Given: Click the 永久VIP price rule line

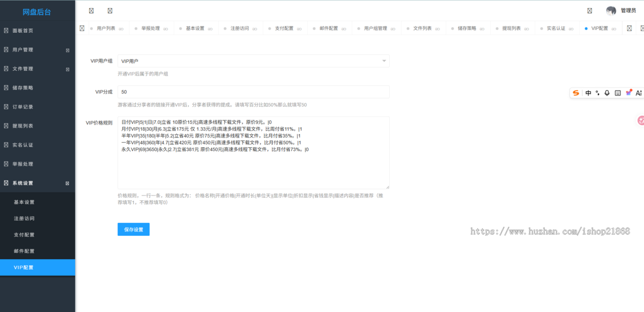Looking at the screenshot, I should point(215,149).
